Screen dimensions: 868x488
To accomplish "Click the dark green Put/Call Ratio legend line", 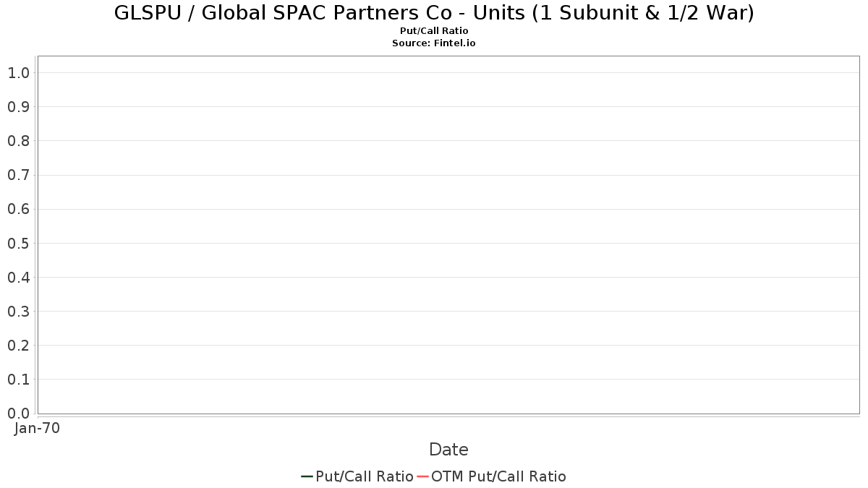I will click(307, 476).
